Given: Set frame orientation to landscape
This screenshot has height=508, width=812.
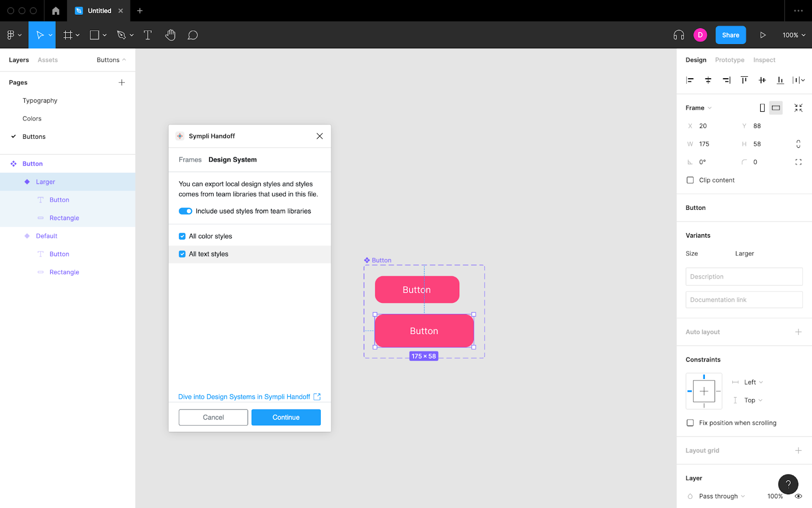Looking at the screenshot, I should pos(776,108).
